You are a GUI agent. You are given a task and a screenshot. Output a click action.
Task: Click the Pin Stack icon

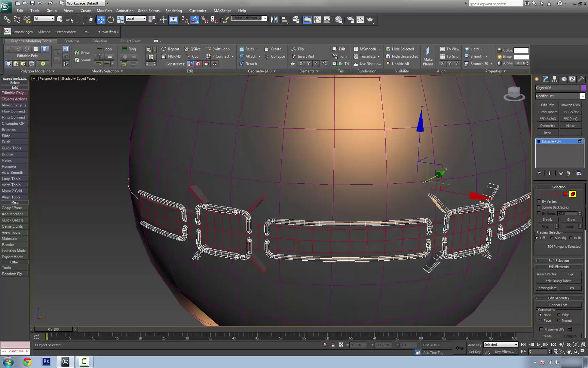pyautogui.click(x=539, y=173)
